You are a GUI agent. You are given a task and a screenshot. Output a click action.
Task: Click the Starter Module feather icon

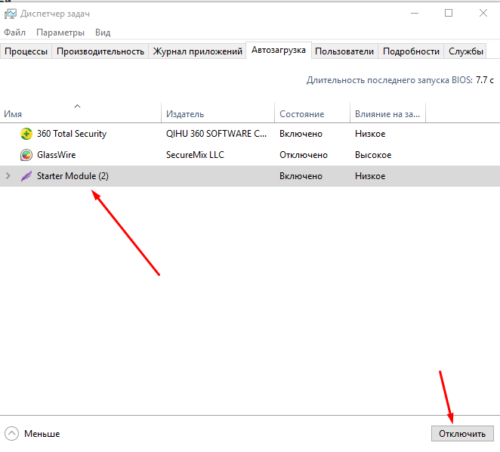(26, 176)
